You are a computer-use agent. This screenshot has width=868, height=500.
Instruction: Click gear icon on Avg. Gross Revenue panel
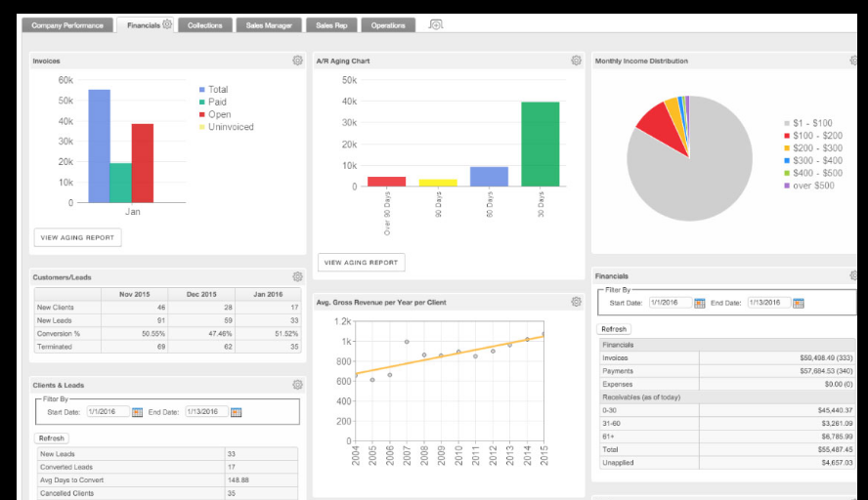coord(577,302)
